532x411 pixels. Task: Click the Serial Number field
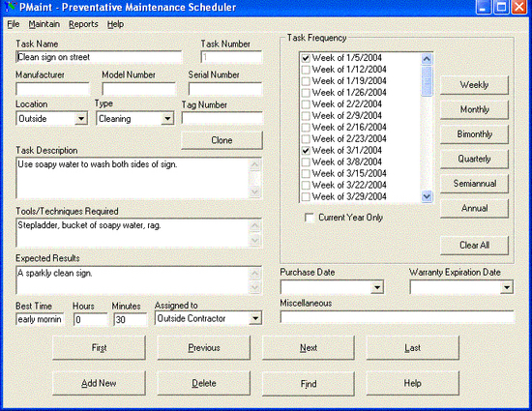tap(225, 89)
